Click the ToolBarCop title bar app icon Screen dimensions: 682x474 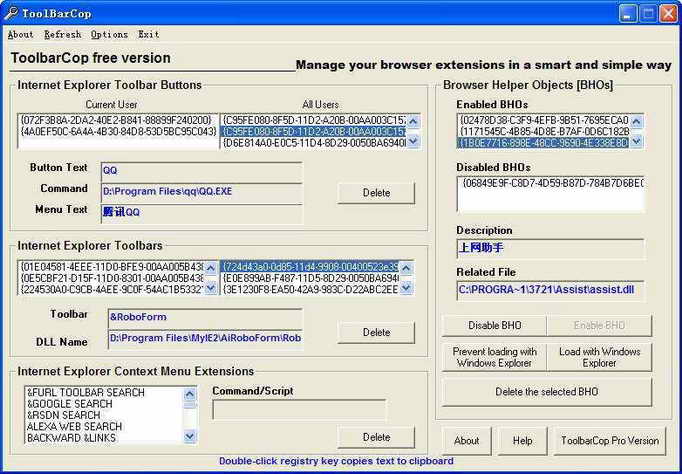coord(11,12)
